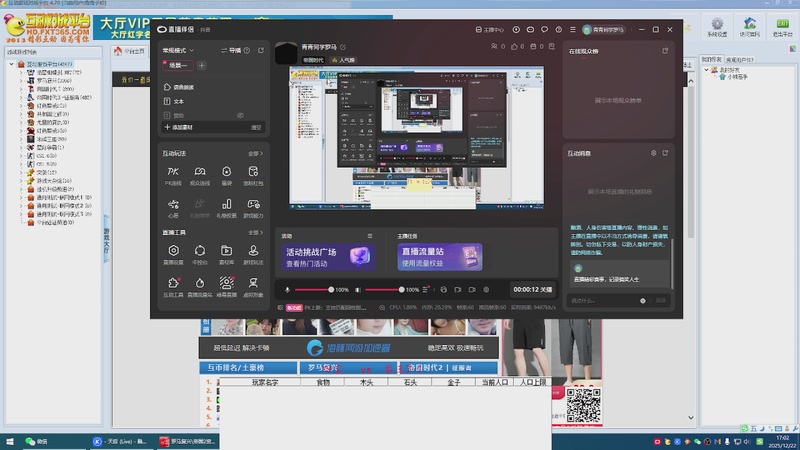Viewport: 800px width, 450px height.
Task: Click the live preview thumbnail
Action: (416, 138)
